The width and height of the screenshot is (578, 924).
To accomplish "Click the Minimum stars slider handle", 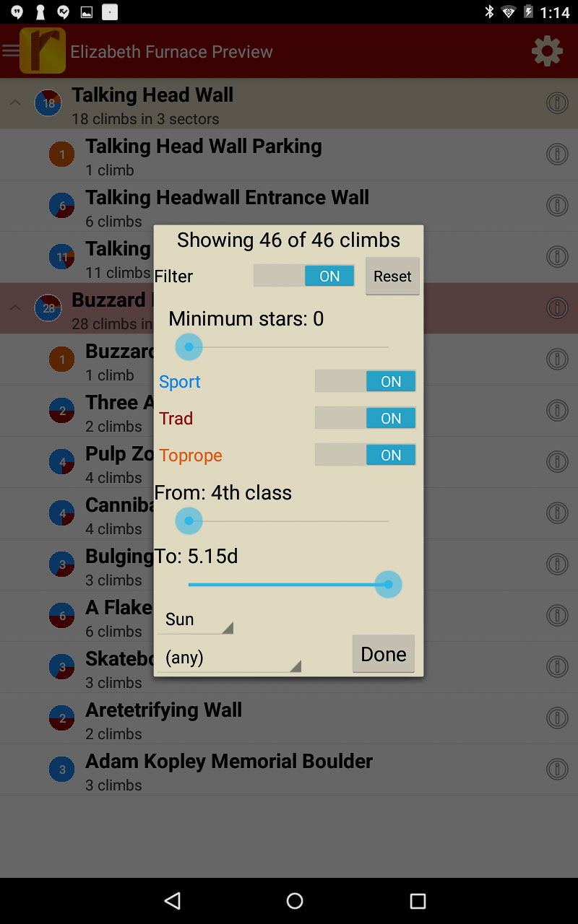I will click(189, 347).
